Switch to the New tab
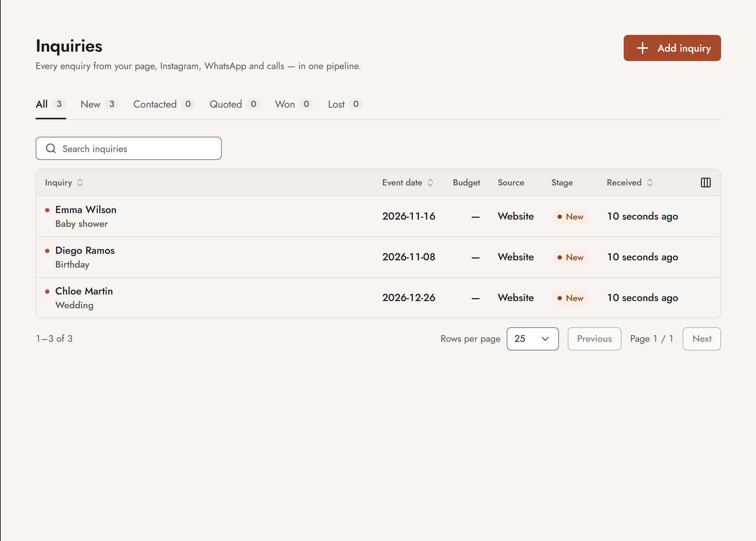 coord(99,104)
